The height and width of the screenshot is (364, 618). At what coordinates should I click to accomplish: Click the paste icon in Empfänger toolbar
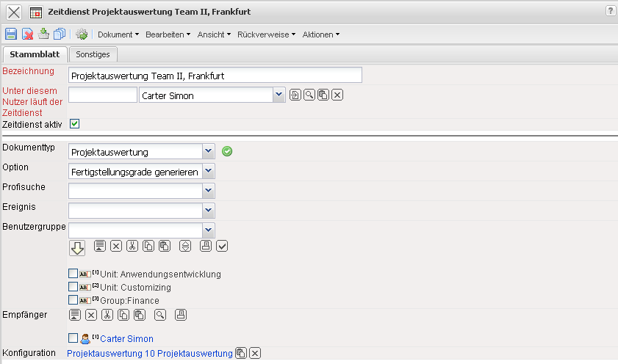point(140,315)
